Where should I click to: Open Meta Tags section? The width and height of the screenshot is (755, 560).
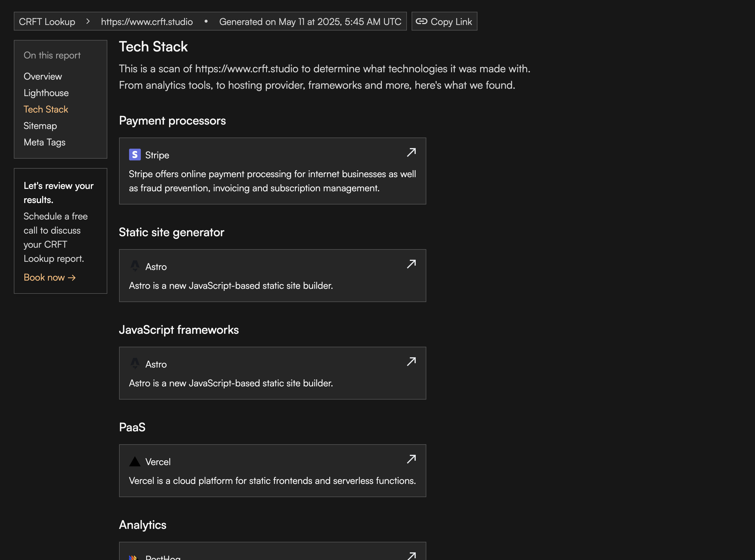click(x=44, y=142)
